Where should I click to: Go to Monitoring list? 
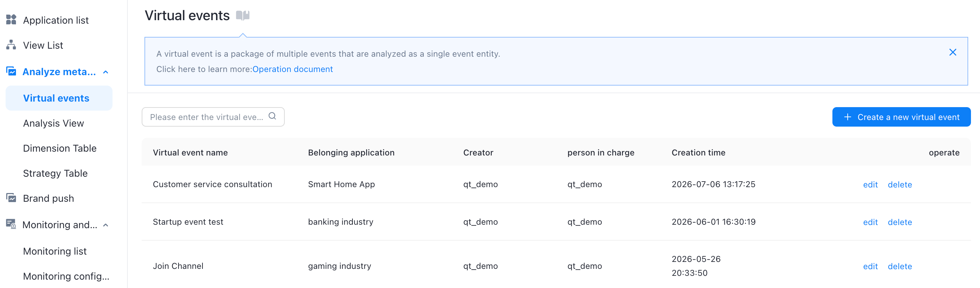[55, 251]
